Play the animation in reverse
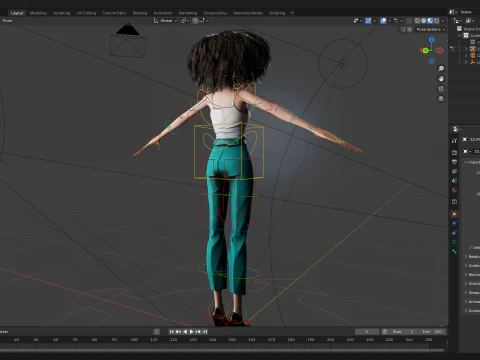480x360 pixels. pyautogui.click(x=185, y=332)
